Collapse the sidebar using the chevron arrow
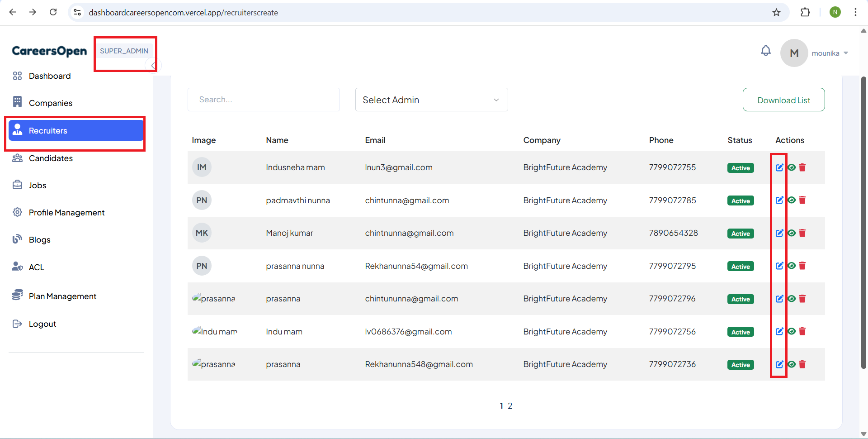 (153, 66)
